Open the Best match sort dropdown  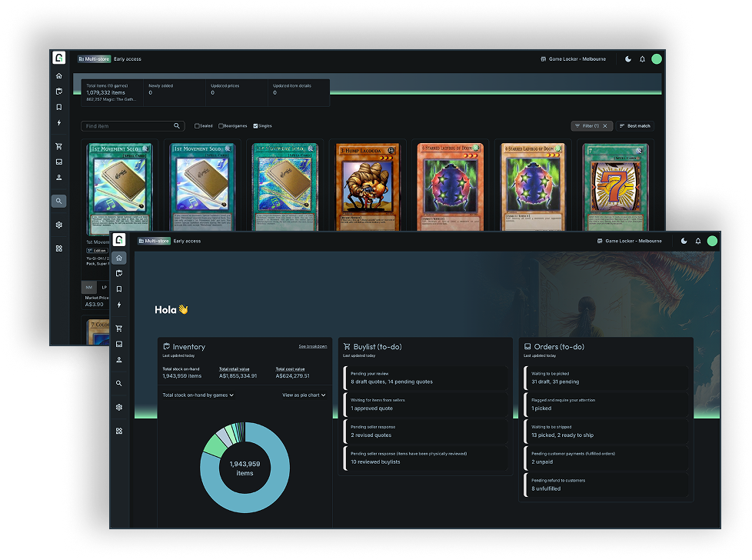pos(634,125)
